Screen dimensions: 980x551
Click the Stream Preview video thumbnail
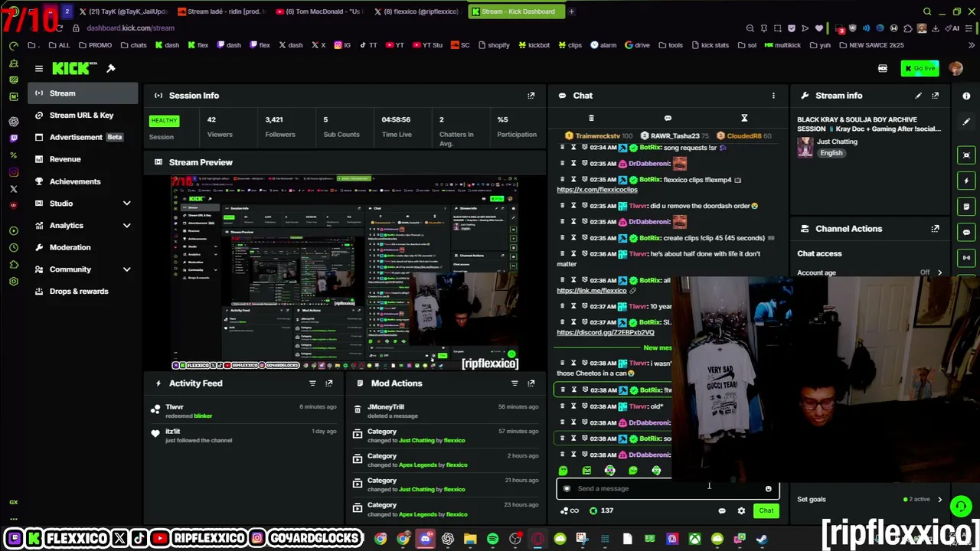[x=345, y=272]
